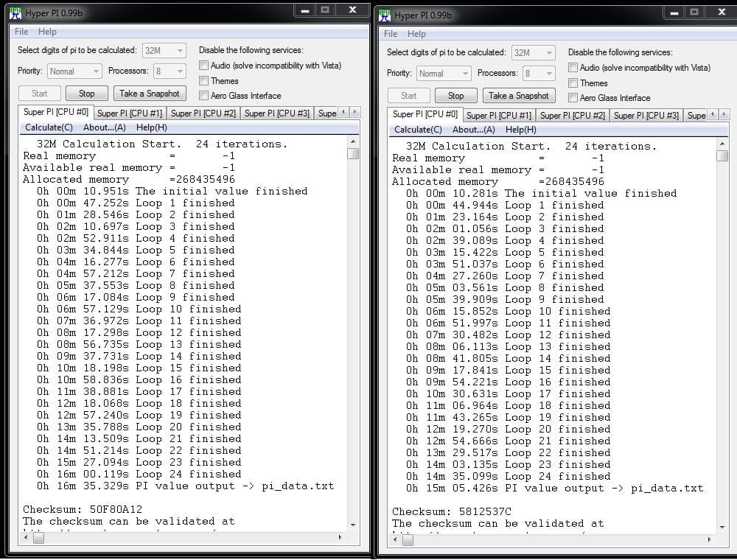Click Take a Snapshot in left window
Image resolution: width=737 pixels, height=560 pixels.
click(x=150, y=94)
